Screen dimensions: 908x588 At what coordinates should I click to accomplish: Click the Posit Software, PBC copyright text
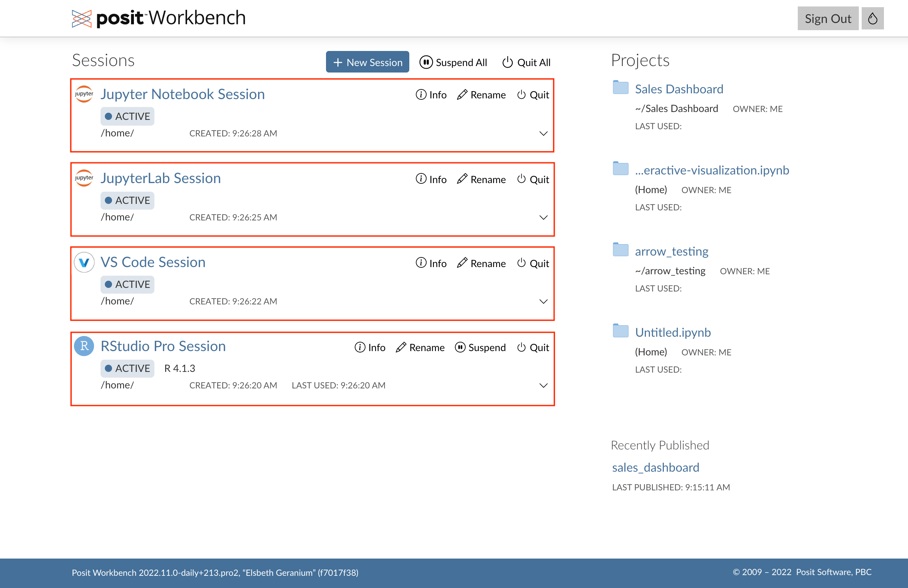[x=802, y=572]
